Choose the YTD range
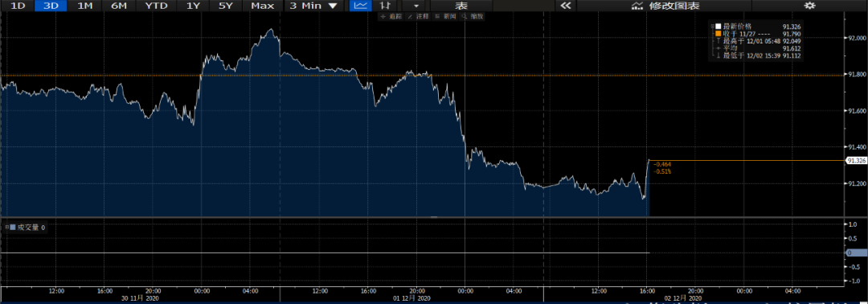The height and width of the screenshot is (304, 868). (157, 6)
